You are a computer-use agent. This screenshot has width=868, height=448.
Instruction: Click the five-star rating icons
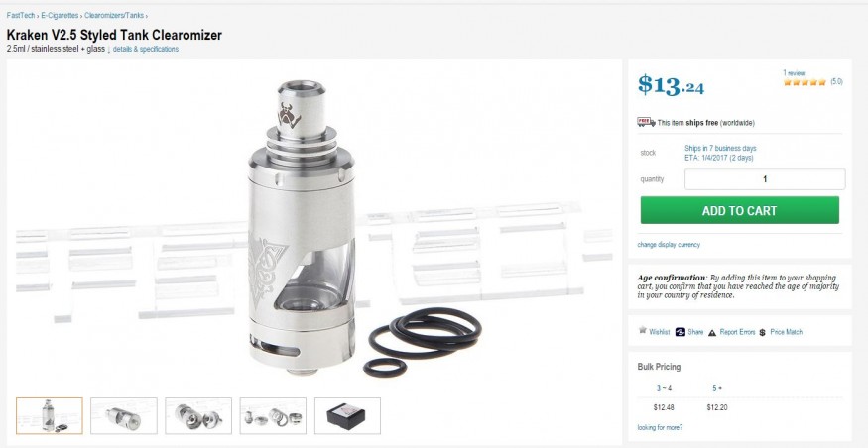click(x=805, y=82)
